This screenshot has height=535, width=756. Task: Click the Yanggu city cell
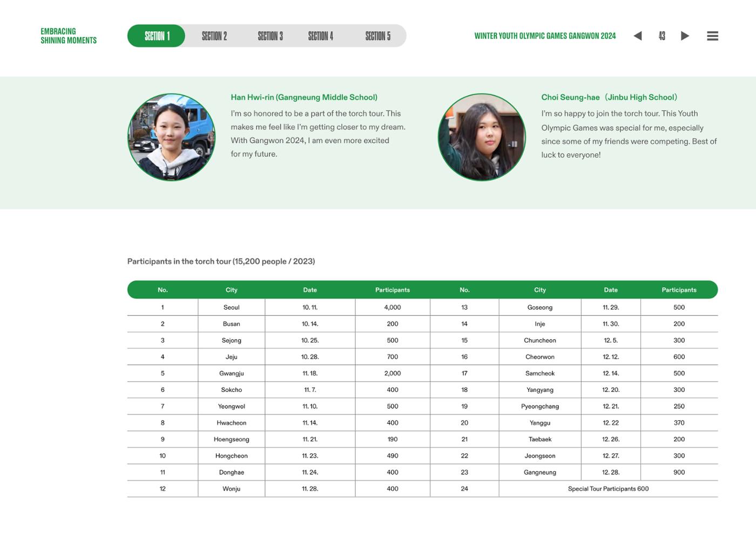(540, 423)
